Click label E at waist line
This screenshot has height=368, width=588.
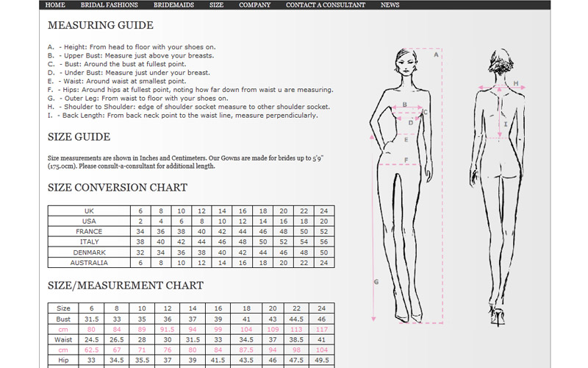click(x=406, y=140)
